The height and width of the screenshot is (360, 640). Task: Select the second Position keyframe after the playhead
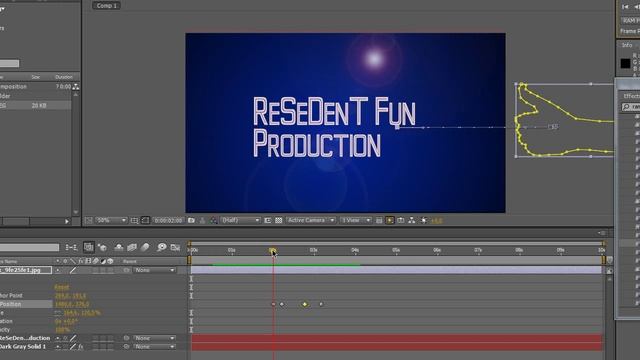coord(282,304)
